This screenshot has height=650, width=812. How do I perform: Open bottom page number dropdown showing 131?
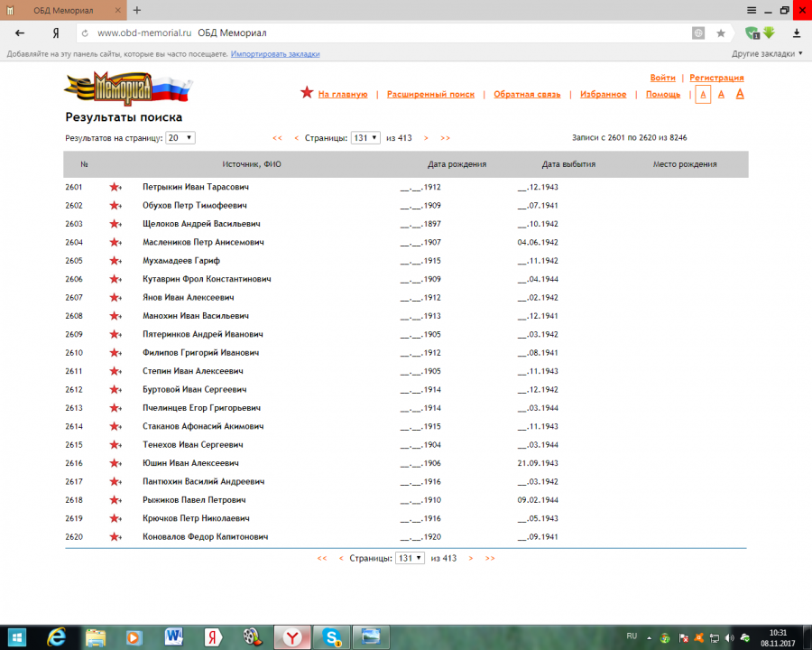(x=410, y=558)
